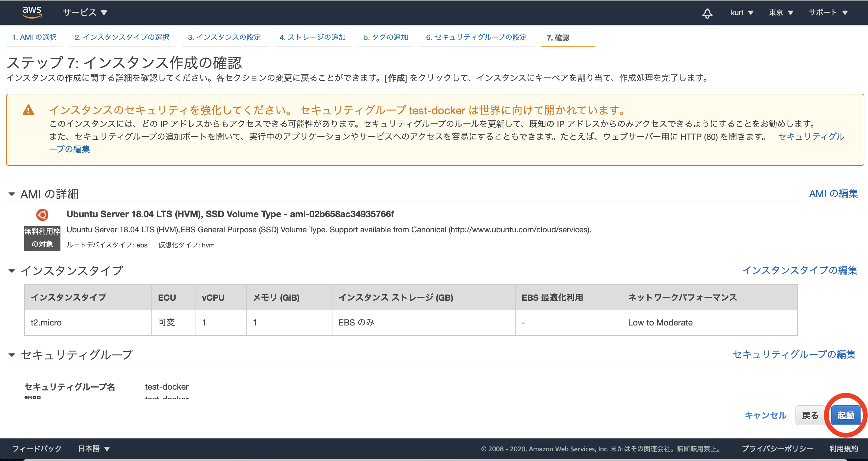Click the ネットワークパフォーマンス column header
This screenshot has height=461, width=868.
[710, 297]
